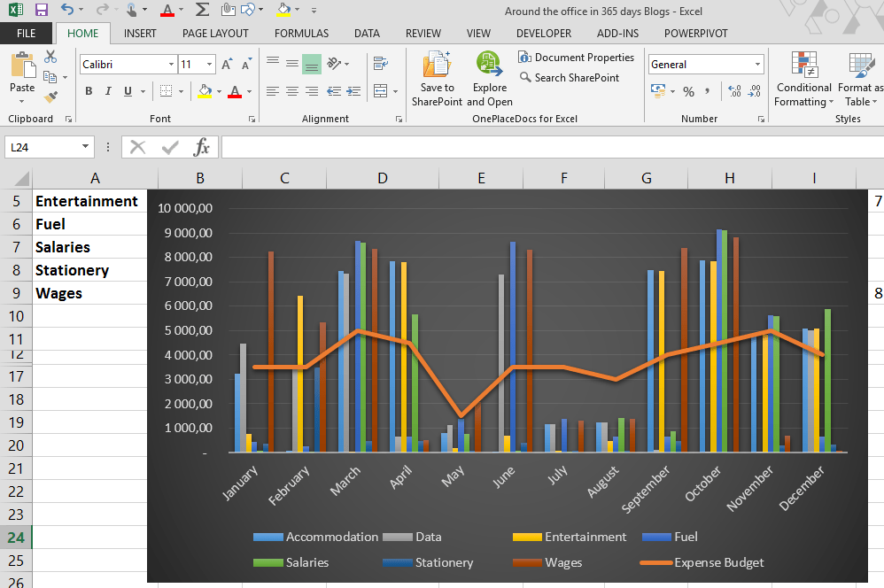The width and height of the screenshot is (884, 588).
Task: Click the Merge and Center icon
Action: [x=381, y=90]
